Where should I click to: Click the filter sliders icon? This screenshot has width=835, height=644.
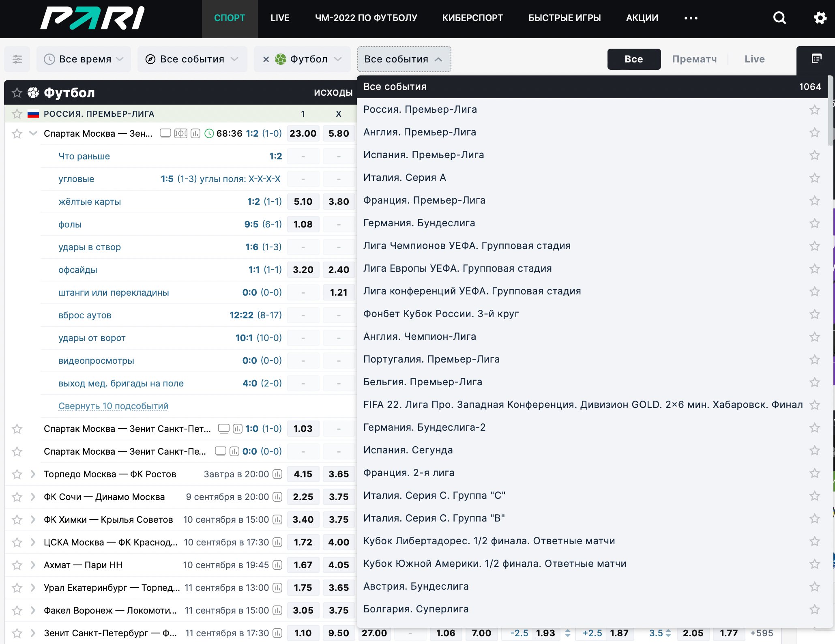[17, 59]
